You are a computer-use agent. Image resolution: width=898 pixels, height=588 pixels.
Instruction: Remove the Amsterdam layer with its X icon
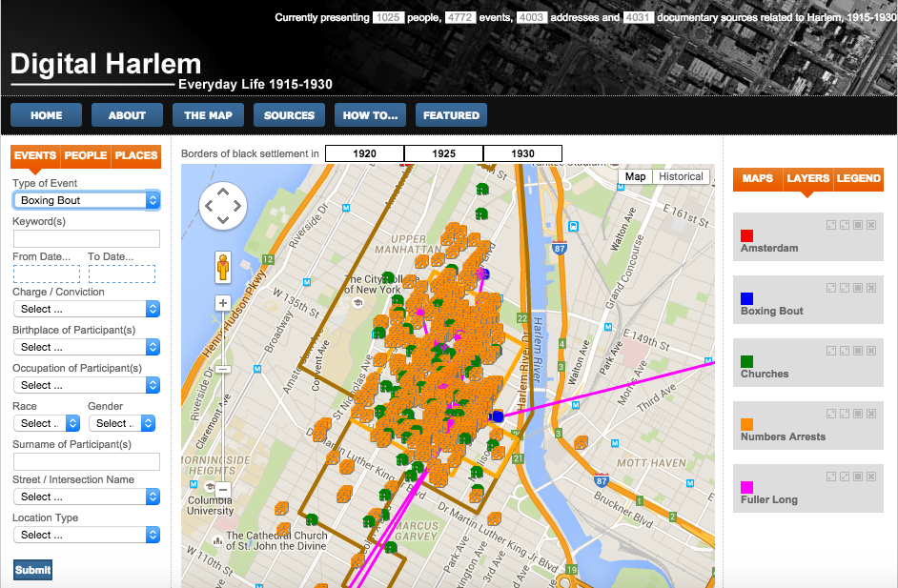(x=871, y=225)
